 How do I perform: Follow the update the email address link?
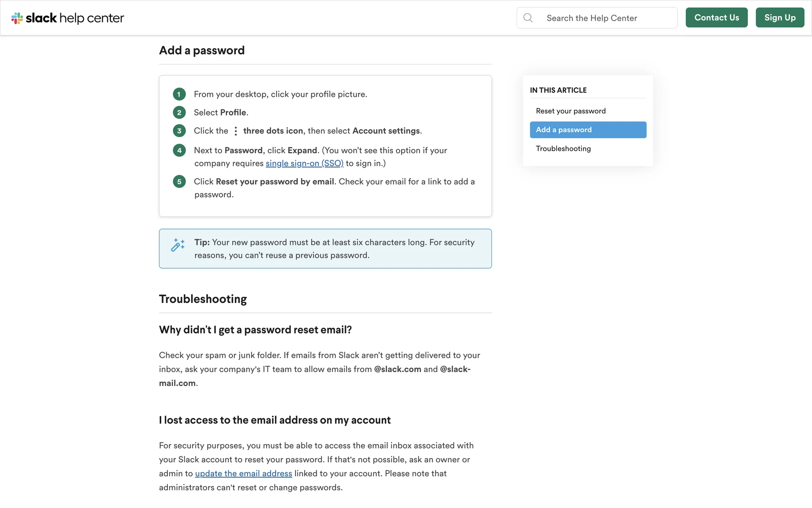pos(244,474)
